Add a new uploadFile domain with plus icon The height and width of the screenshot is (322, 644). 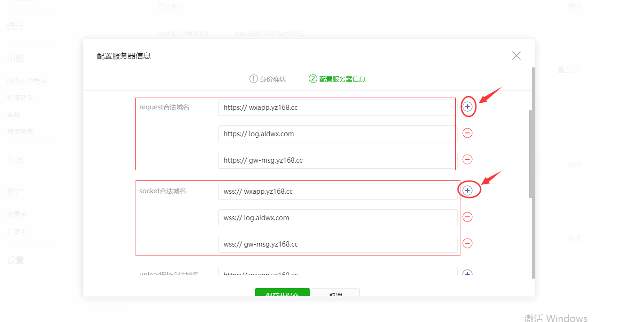[x=467, y=273]
